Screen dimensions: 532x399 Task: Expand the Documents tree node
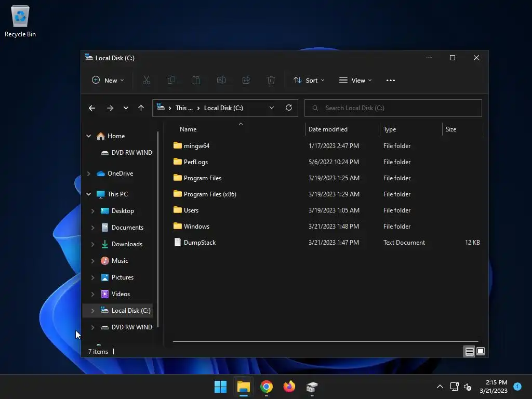tap(92, 228)
